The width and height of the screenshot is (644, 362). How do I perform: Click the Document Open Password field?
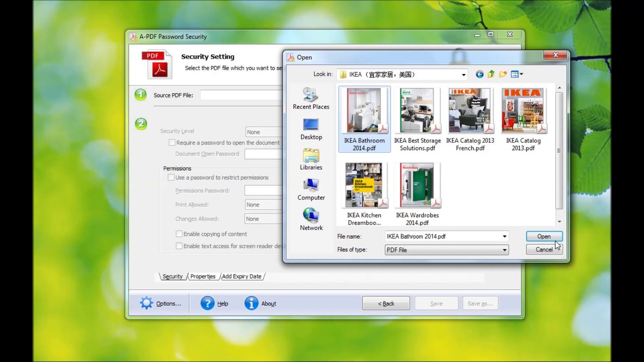[264, 154]
